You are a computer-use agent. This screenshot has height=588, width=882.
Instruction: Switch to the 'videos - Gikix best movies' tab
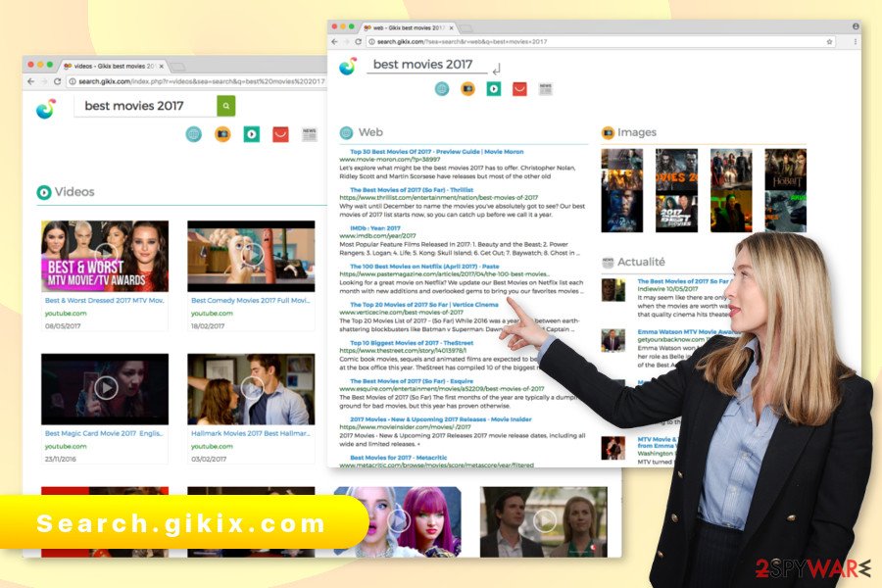pyautogui.click(x=115, y=66)
